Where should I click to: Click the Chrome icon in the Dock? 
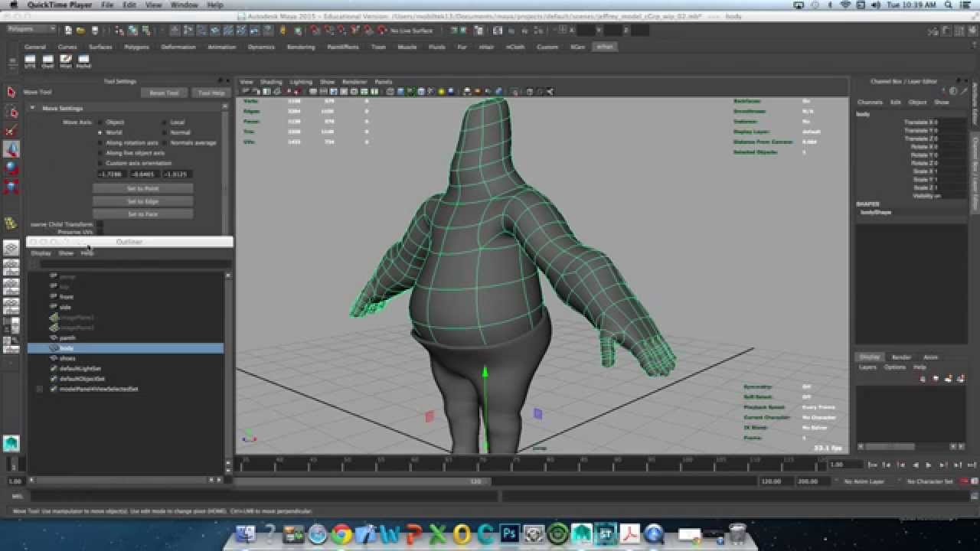(341, 533)
